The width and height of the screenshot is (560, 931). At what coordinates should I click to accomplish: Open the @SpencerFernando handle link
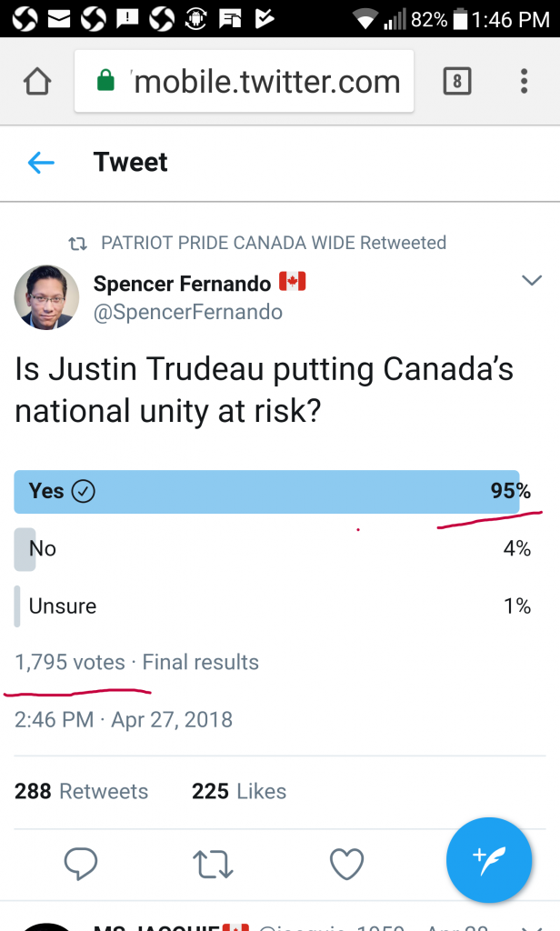coord(188,312)
